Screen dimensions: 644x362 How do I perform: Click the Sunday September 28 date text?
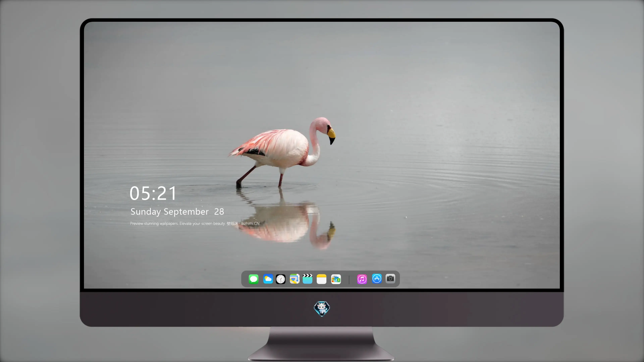(177, 212)
